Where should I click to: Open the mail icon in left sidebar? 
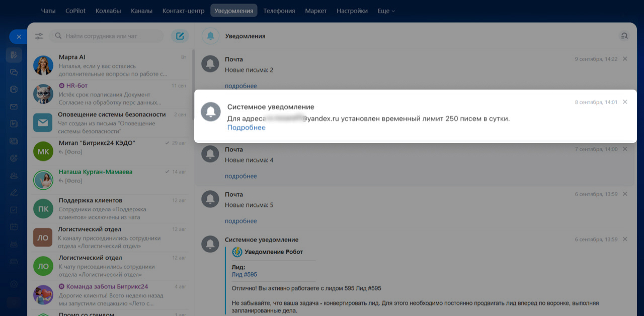click(x=14, y=107)
